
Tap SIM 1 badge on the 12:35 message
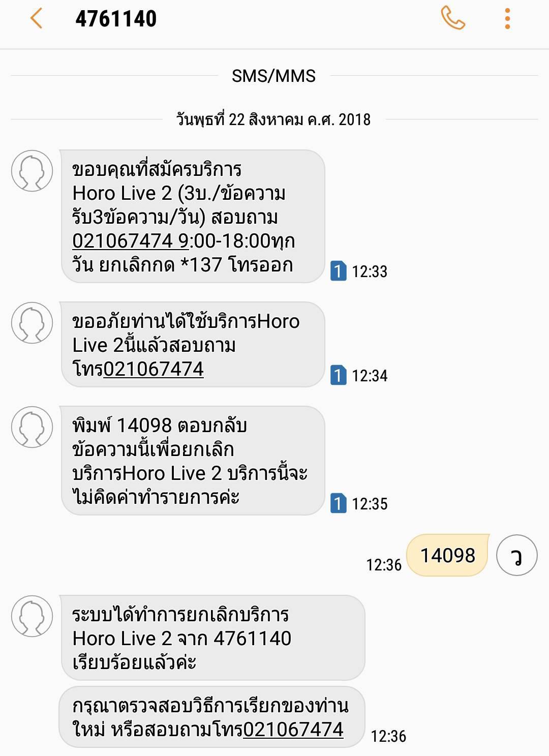pos(338,503)
